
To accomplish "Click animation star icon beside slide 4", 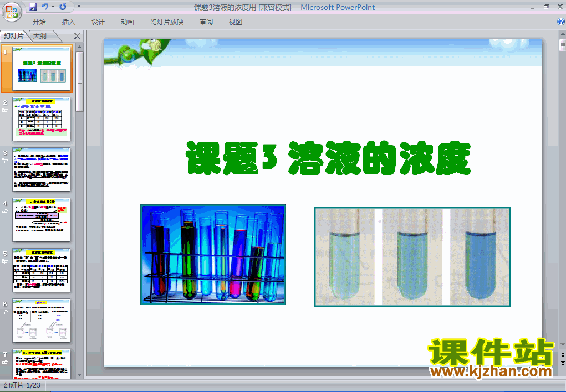I will coord(5,211).
